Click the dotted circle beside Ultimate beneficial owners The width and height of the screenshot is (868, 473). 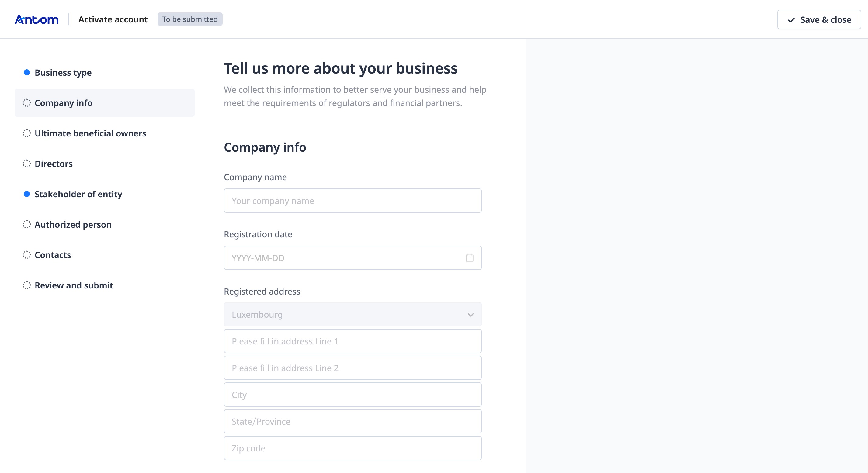27,133
